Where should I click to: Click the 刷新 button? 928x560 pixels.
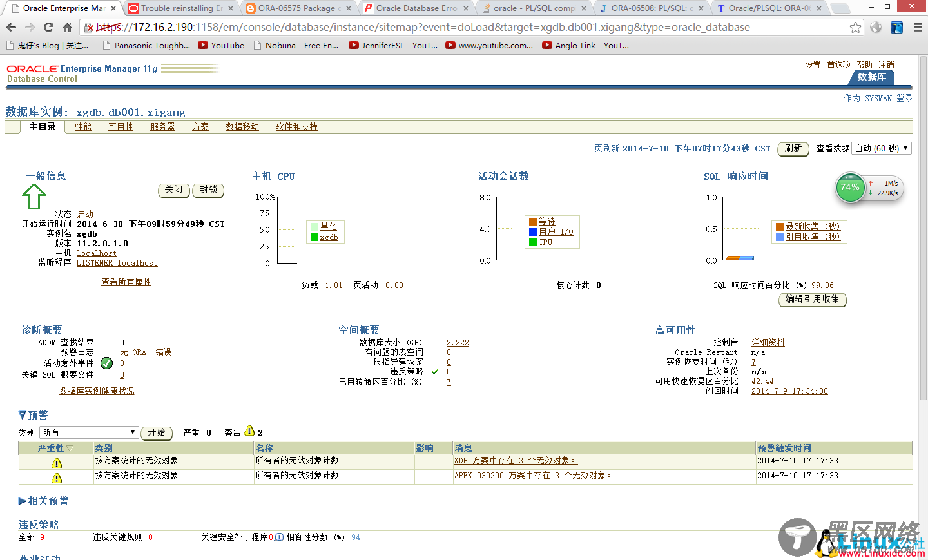tap(793, 148)
